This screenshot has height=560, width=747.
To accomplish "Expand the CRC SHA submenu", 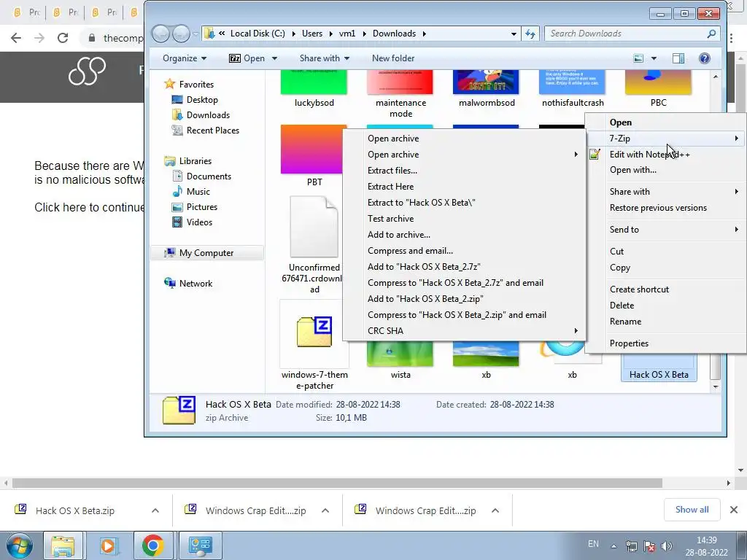I will [465, 330].
